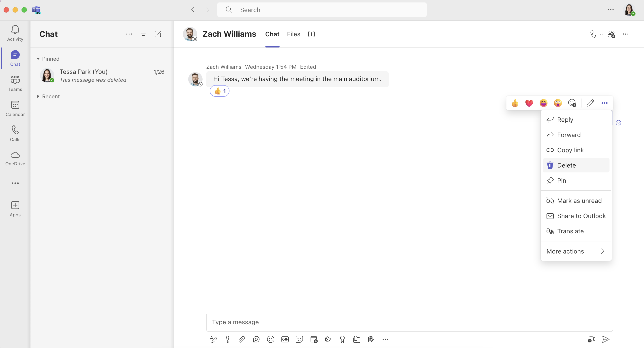This screenshot has height=348, width=644.
Task: Toggle the thumbs up reaction count pill
Action: click(x=220, y=91)
